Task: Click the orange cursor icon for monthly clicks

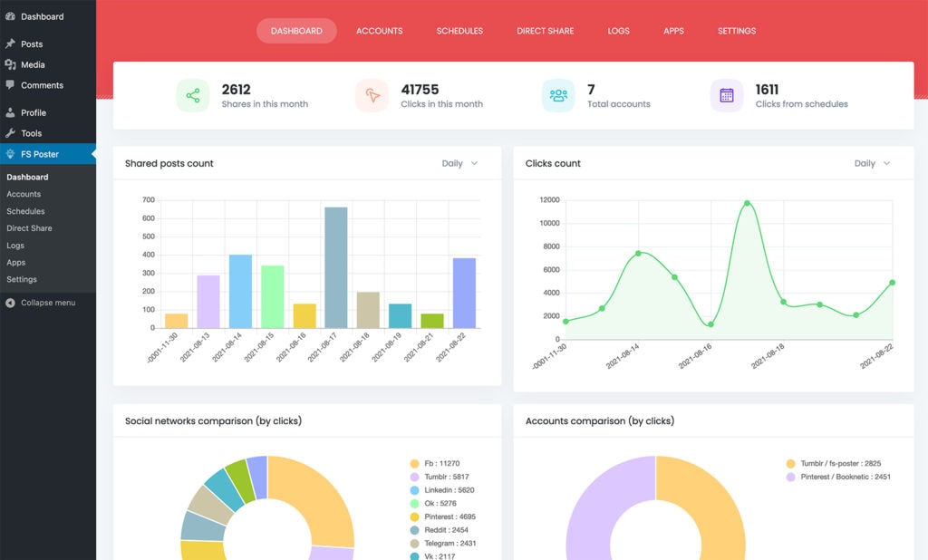Action: coord(372,95)
